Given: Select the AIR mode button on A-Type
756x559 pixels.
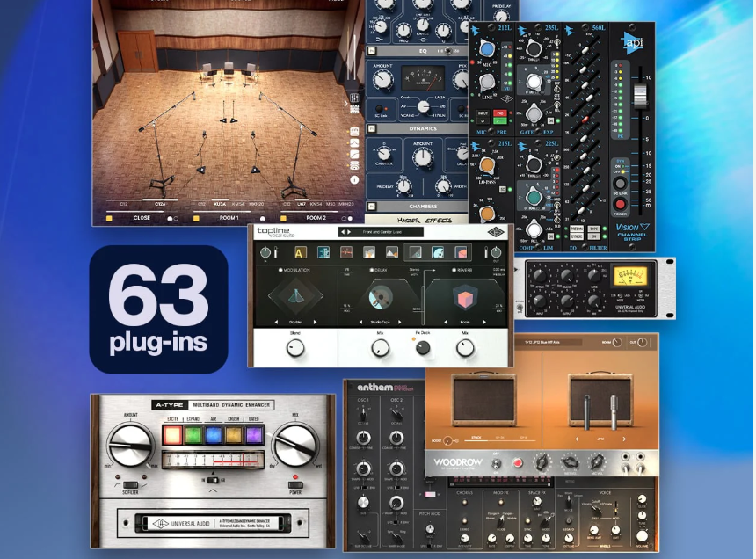Looking at the screenshot, I should tap(213, 435).
